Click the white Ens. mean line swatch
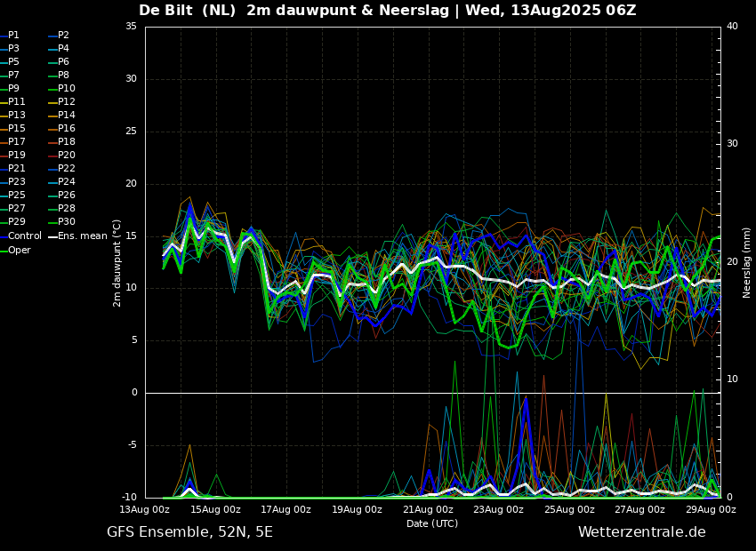 pyautogui.click(x=52, y=236)
